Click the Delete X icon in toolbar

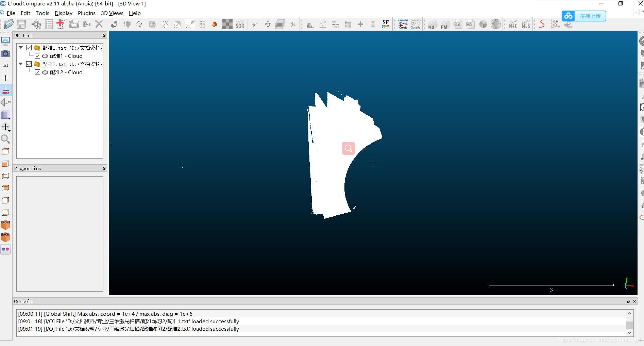[x=99, y=24]
